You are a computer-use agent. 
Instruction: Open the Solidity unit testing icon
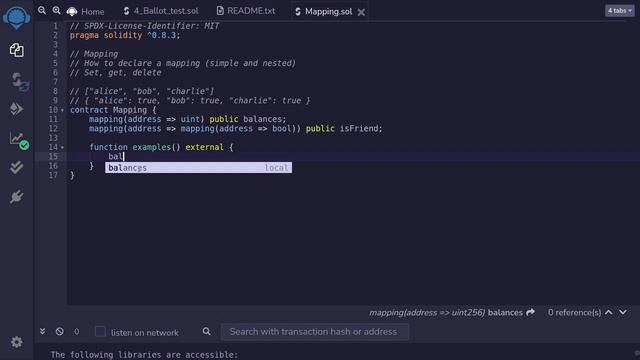[16, 167]
